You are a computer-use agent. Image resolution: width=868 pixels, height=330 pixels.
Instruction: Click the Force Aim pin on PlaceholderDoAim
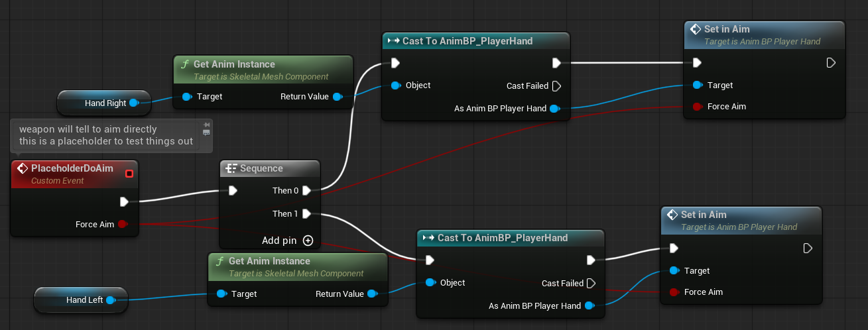[x=122, y=225]
